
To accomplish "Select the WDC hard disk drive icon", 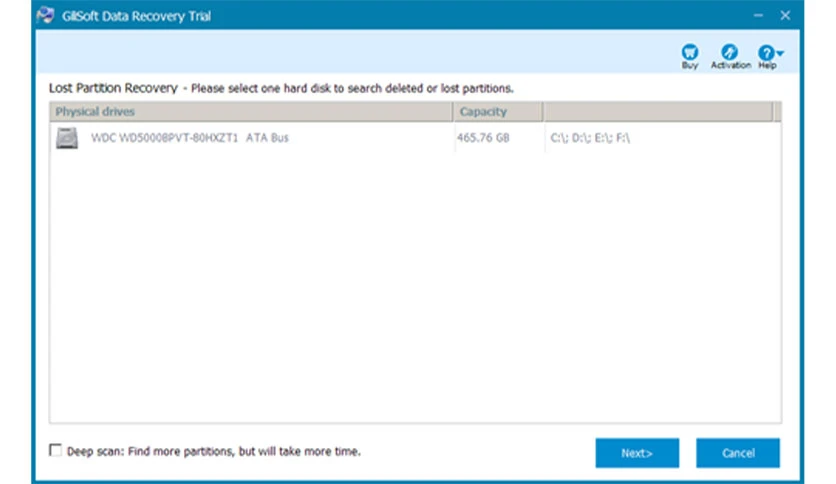I will [67, 138].
